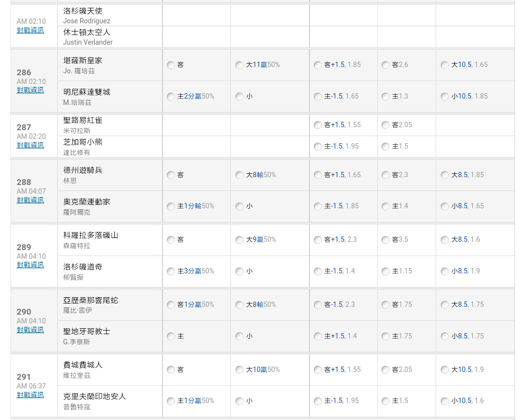The height and width of the screenshot is (420, 525).
Task: Click pitcher name Jose Rodriguez
Action: click(x=87, y=21)
